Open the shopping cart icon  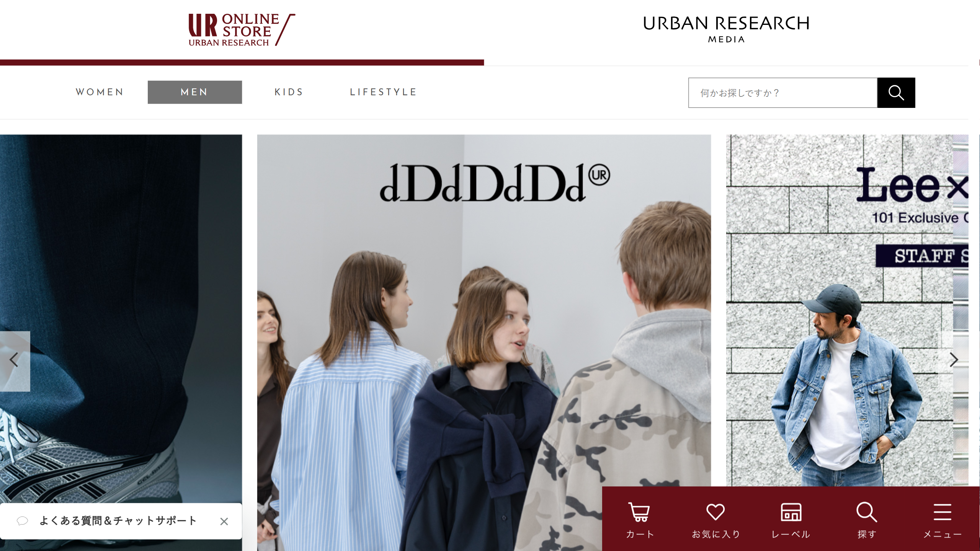639,513
